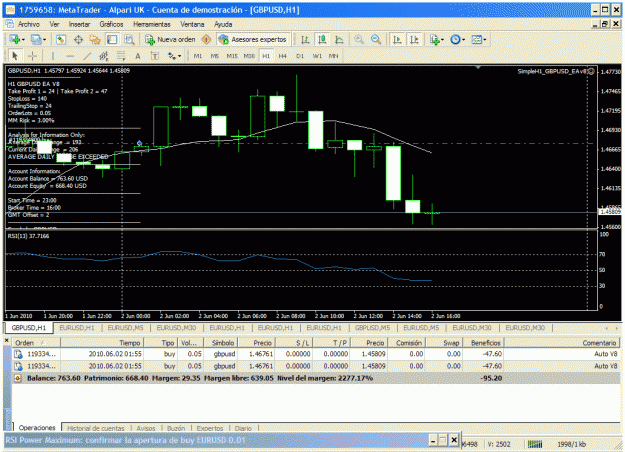Open the Data Window crosshair icon
The height and width of the screenshot is (452, 625).
click(x=78, y=39)
